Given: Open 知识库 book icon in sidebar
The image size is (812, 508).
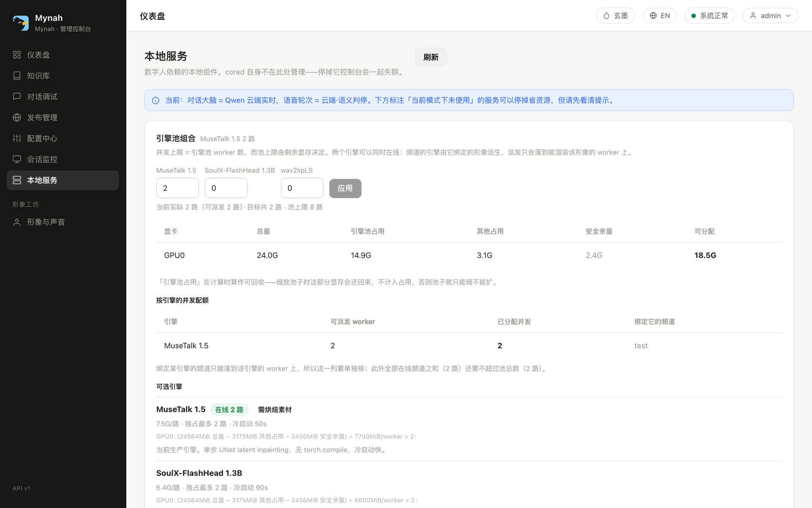Looking at the screenshot, I should click(x=17, y=76).
